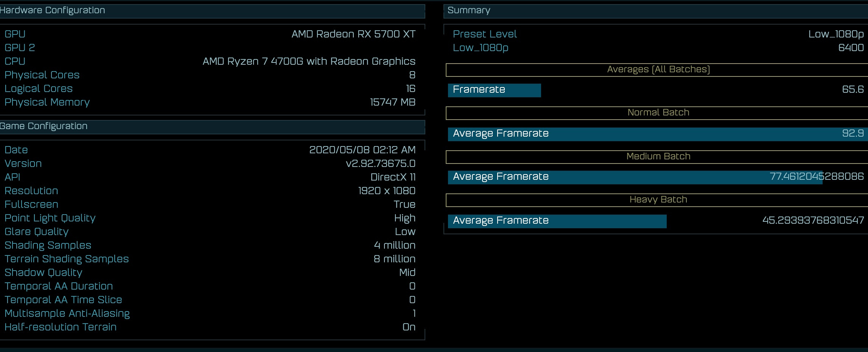Click the Averages (All Batches) heading
This screenshot has height=352, width=868.
point(658,70)
